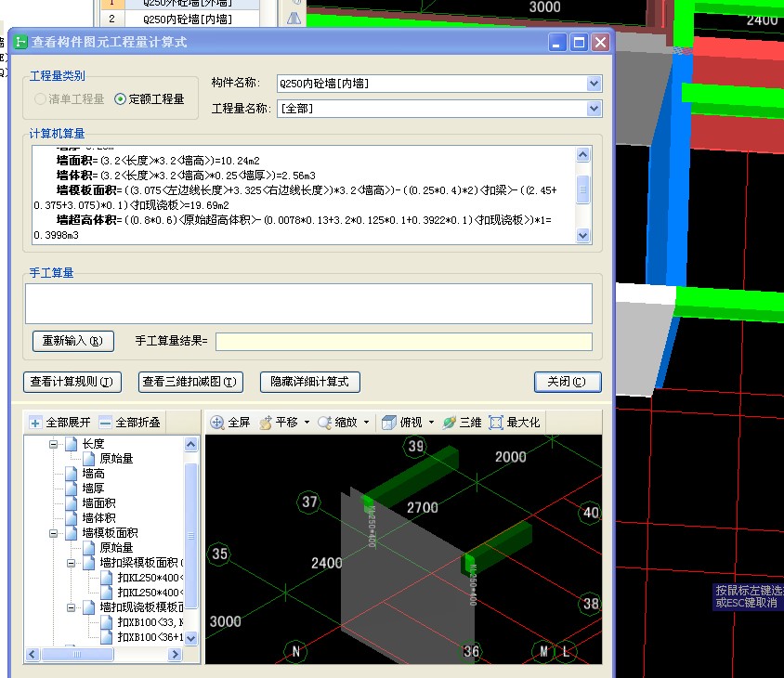Click the 墙体积 formula line
The width and height of the screenshot is (784, 678).
[x=186, y=176]
